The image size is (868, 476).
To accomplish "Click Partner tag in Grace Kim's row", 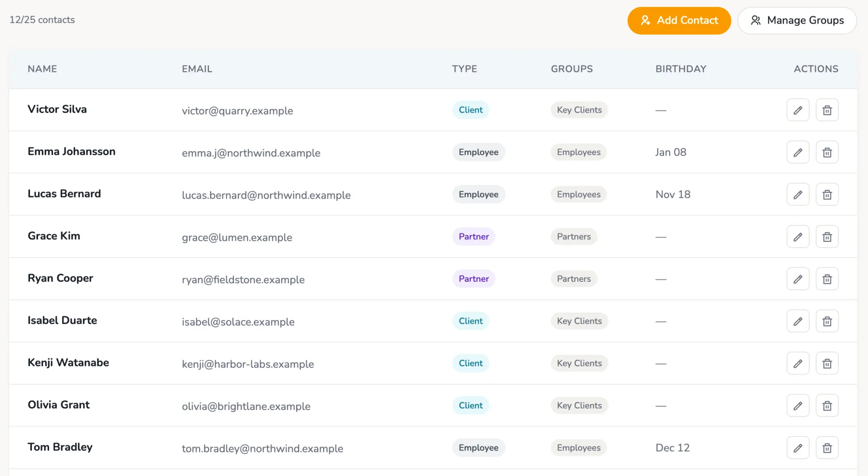I will point(474,237).
